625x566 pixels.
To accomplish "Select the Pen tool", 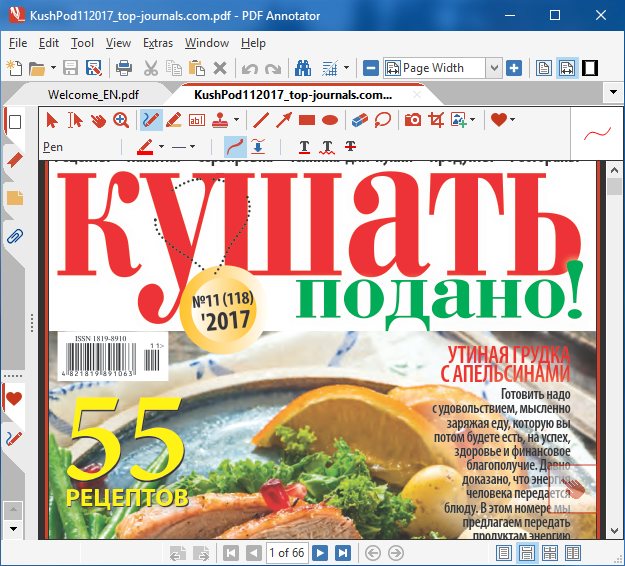I will tap(151, 120).
